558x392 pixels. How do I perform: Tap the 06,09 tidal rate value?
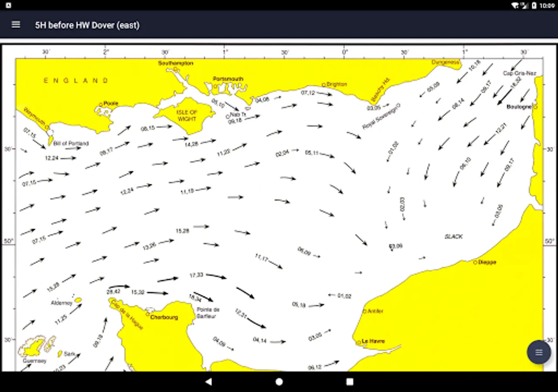point(304,251)
